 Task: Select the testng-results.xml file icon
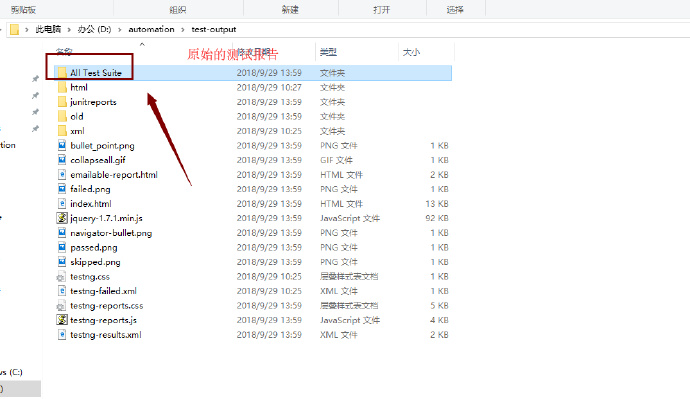pyautogui.click(x=62, y=334)
